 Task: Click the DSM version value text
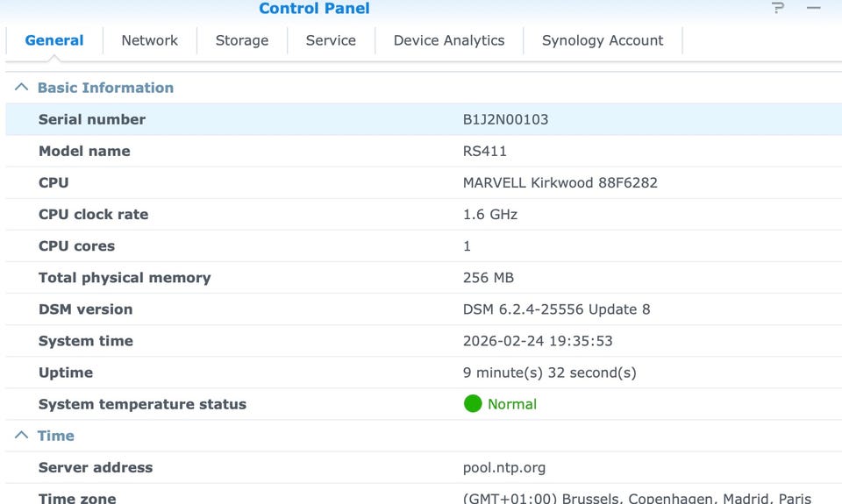coord(556,309)
